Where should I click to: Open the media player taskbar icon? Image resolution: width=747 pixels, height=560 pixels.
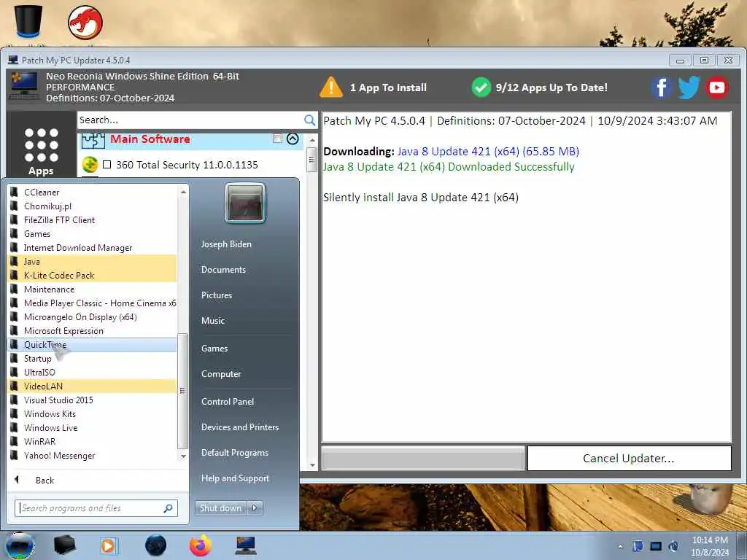[x=109, y=545]
